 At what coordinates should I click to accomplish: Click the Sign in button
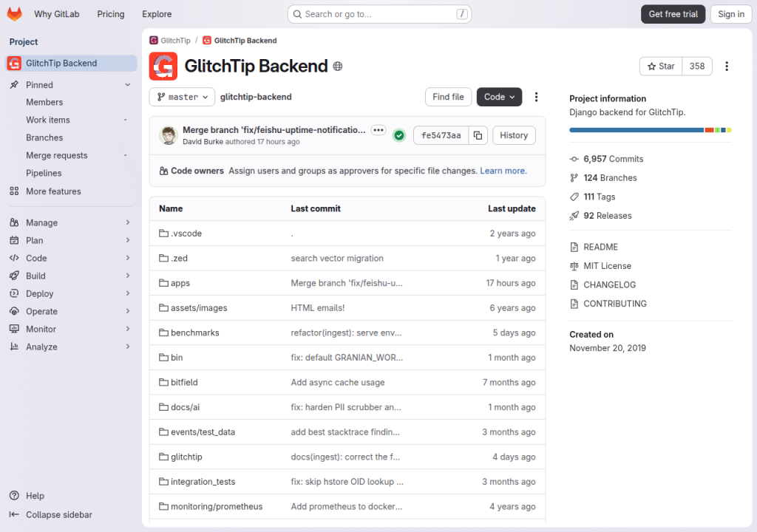(731, 14)
